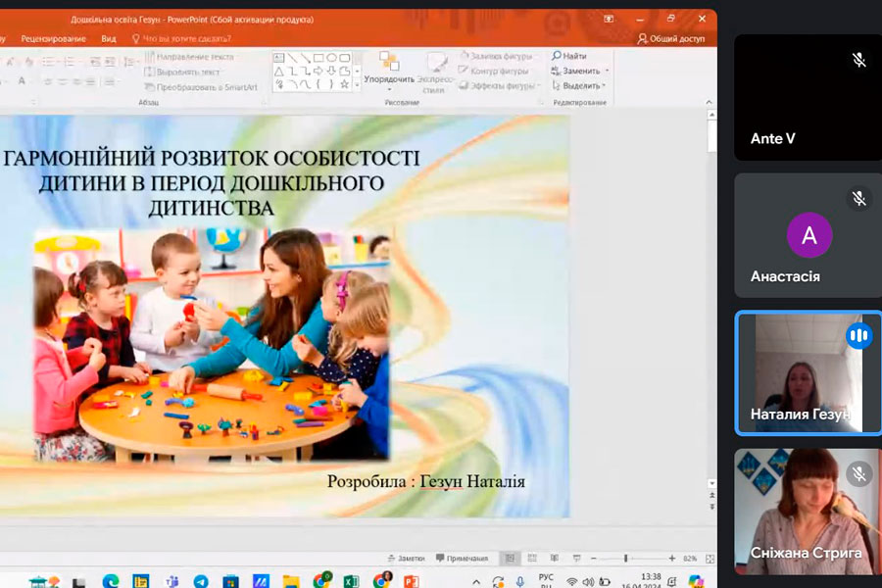Click the Найти (Find) search icon
Screen dimensions: 882x588
click(x=557, y=57)
